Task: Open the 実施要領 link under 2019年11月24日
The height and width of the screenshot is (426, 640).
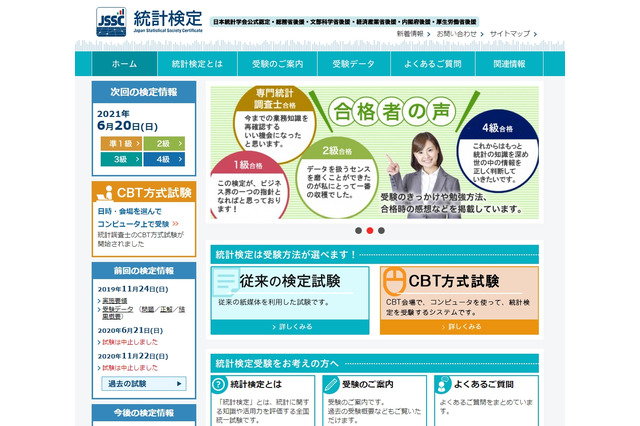Action: tap(114, 301)
